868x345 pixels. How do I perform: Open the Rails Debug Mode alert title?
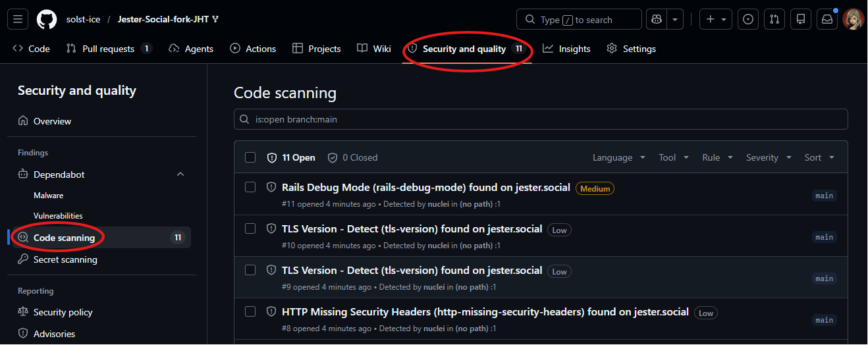point(426,188)
